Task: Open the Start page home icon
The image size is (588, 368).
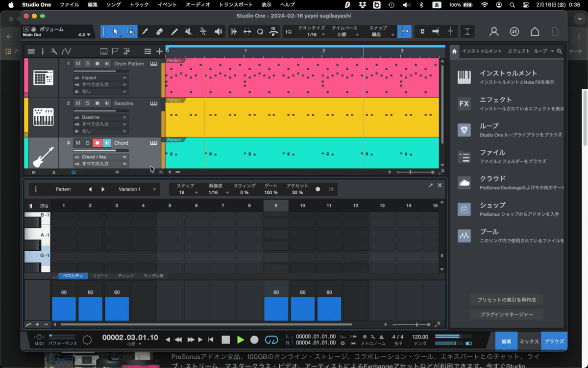Action: (x=535, y=31)
